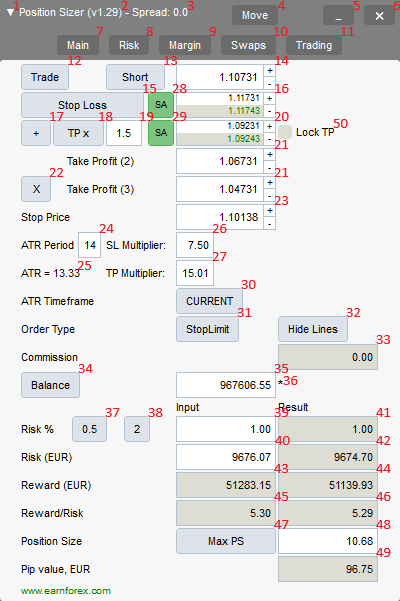Toggle the SA button beside the TP multiplier
This screenshot has height=601, width=400.
click(161, 133)
